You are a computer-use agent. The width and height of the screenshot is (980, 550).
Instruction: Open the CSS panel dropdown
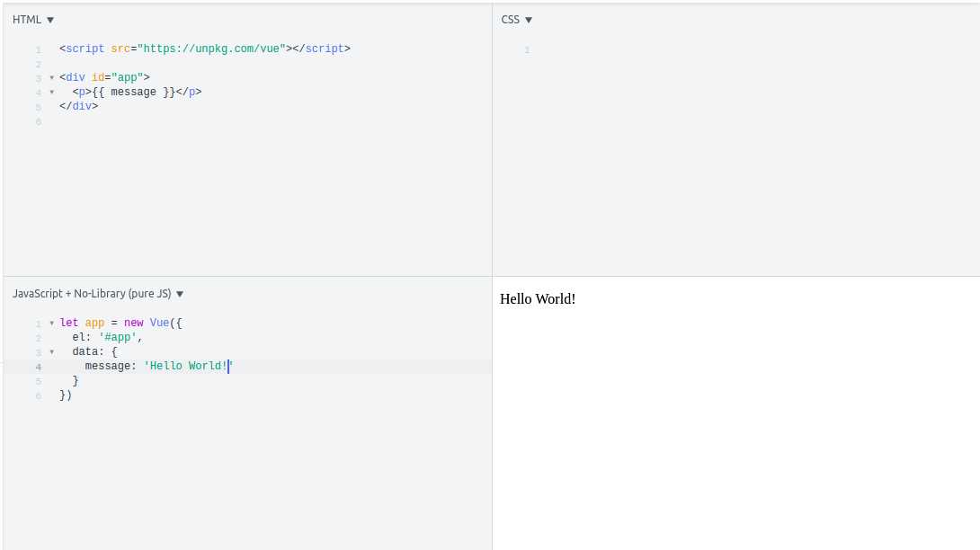517,20
